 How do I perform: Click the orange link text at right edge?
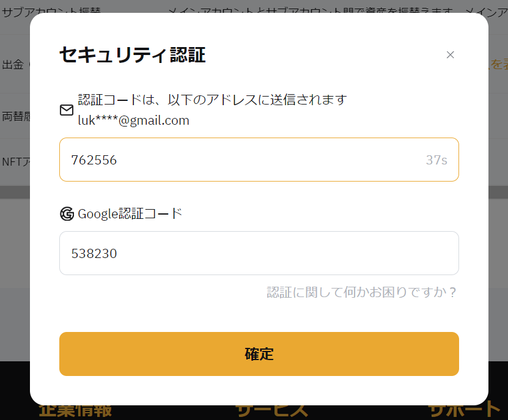click(498, 64)
